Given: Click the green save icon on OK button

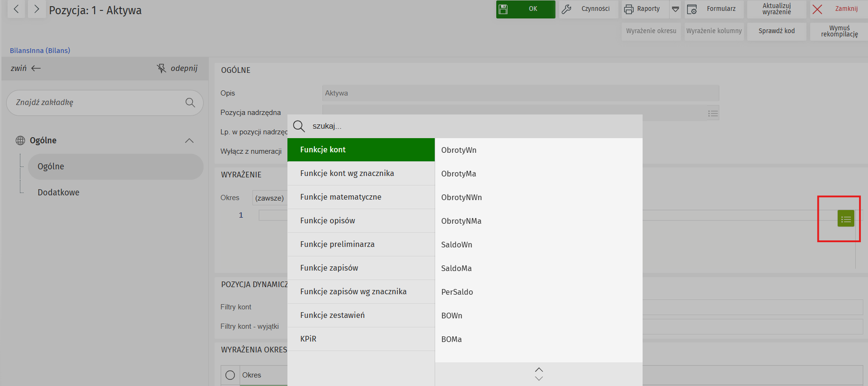Looking at the screenshot, I should click(503, 9).
